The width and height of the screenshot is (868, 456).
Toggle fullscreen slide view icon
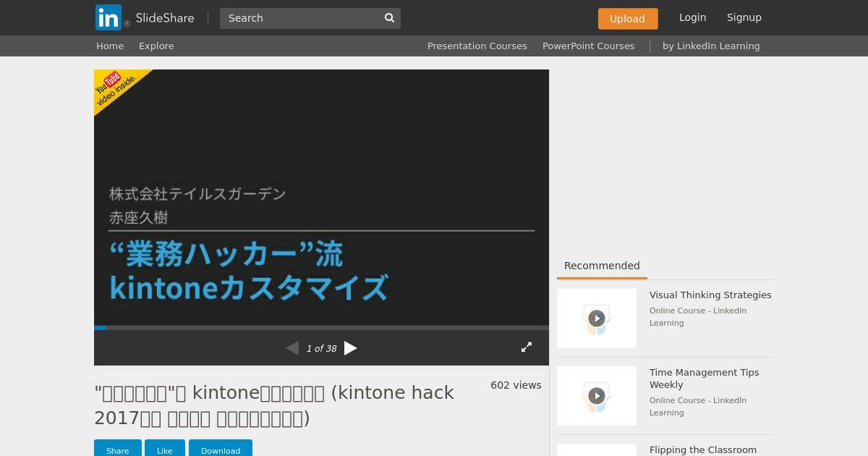[527, 347]
